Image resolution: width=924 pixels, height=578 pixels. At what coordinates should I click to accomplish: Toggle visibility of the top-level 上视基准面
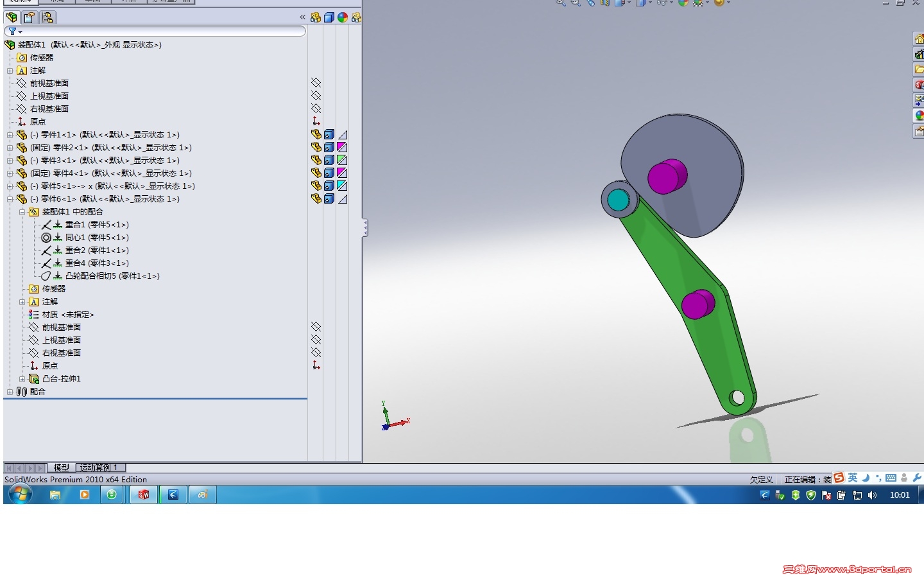pos(316,96)
